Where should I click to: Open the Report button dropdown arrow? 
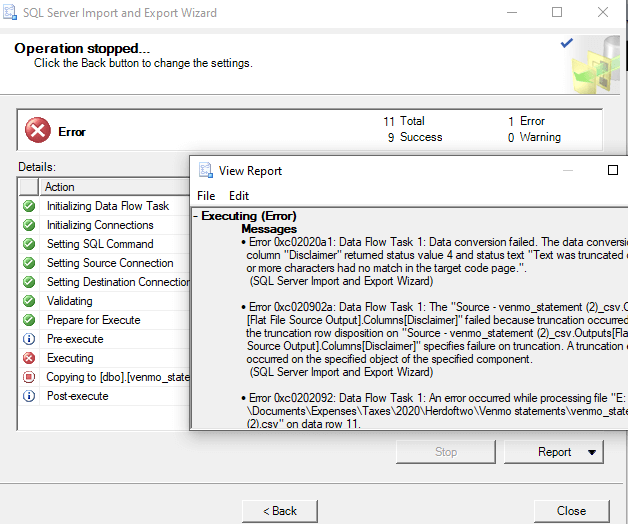pos(592,453)
